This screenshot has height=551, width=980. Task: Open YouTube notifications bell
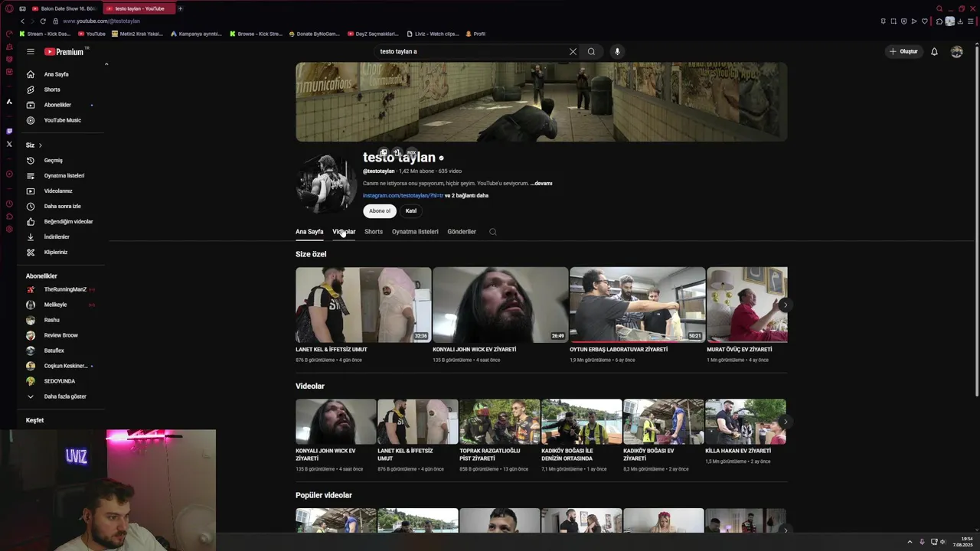click(x=934, y=51)
